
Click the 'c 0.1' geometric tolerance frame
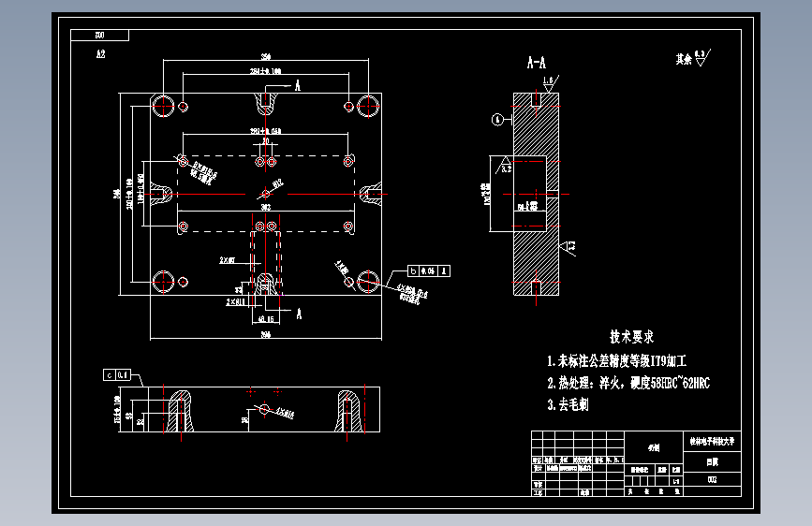tap(117, 374)
